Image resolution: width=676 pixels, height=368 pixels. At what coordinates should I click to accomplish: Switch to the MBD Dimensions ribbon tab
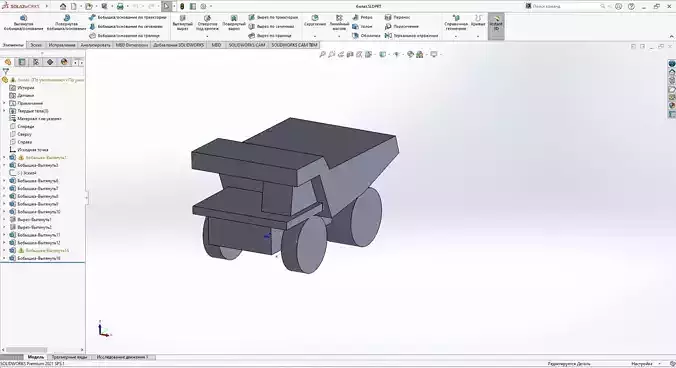[x=131, y=45]
